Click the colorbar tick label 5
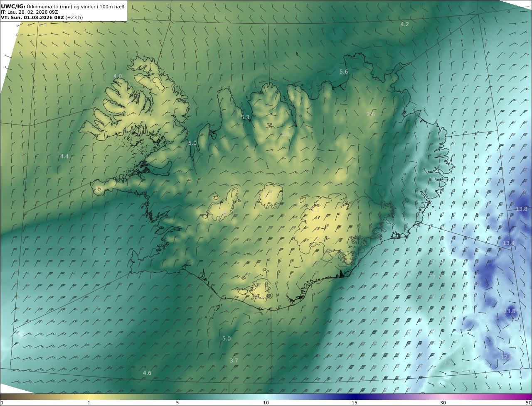This screenshot has width=532, height=406. pyautogui.click(x=177, y=403)
